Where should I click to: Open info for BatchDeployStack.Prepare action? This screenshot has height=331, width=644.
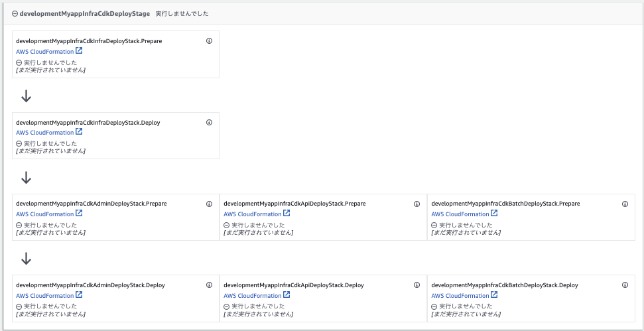pos(625,204)
